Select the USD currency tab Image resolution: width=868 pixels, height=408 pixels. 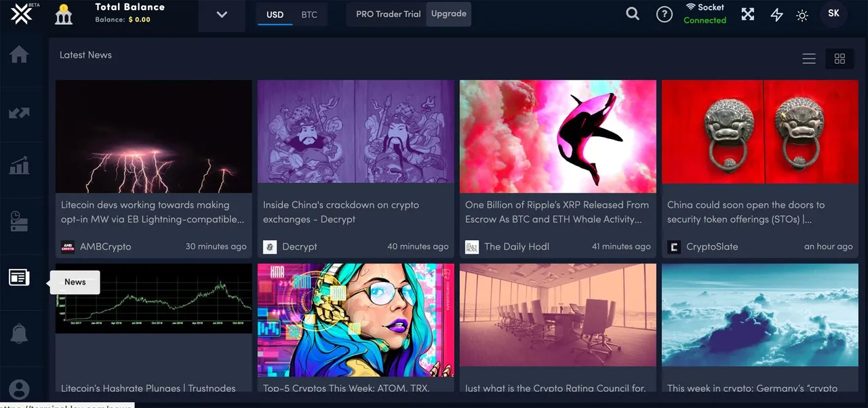pos(275,15)
